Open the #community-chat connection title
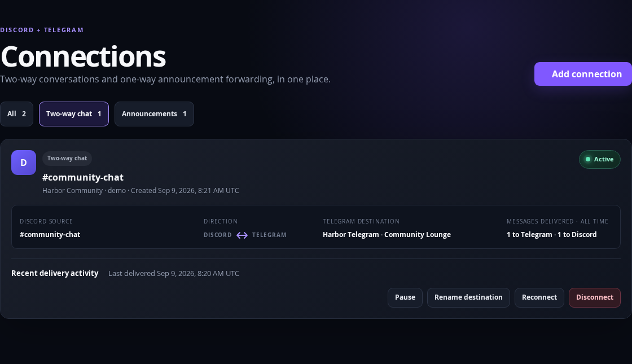The height and width of the screenshot is (364, 632). pos(83,177)
